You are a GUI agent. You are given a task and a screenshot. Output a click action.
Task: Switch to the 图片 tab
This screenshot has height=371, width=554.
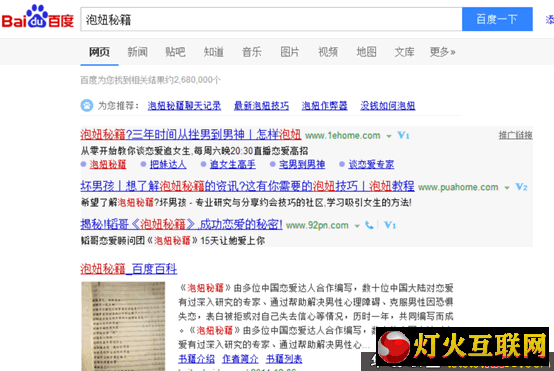[290, 52]
